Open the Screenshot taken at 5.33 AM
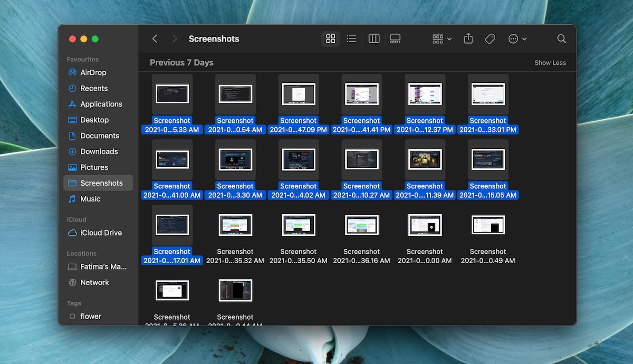This screenshot has height=364, width=633. [172, 94]
